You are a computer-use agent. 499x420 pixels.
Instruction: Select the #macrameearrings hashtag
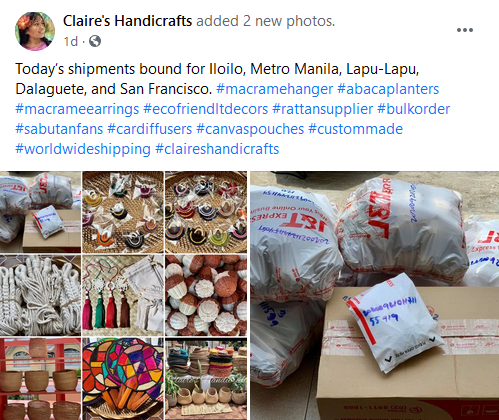pos(77,109)
